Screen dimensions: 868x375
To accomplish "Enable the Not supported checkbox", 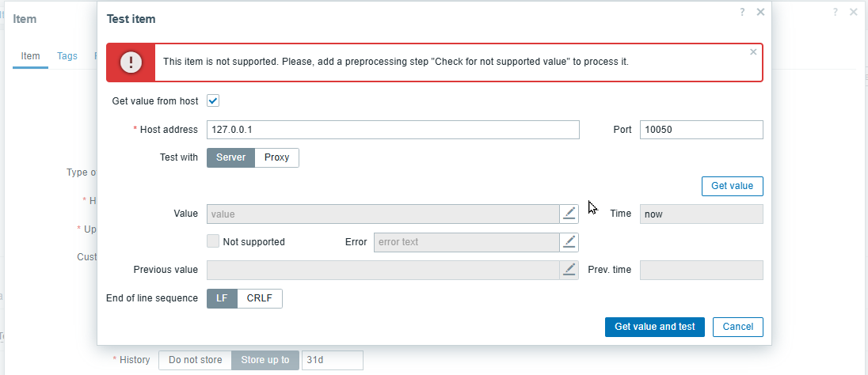I will (213, 241).
